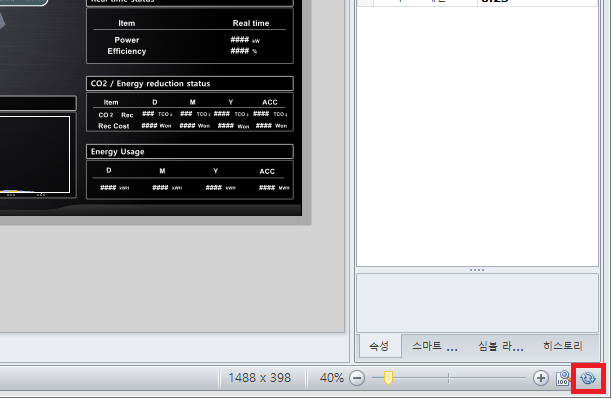Click the 1488 x 398 size indicator
This screenshot has width=613, height=399.
pyautogui.click(x=260, y=378)
